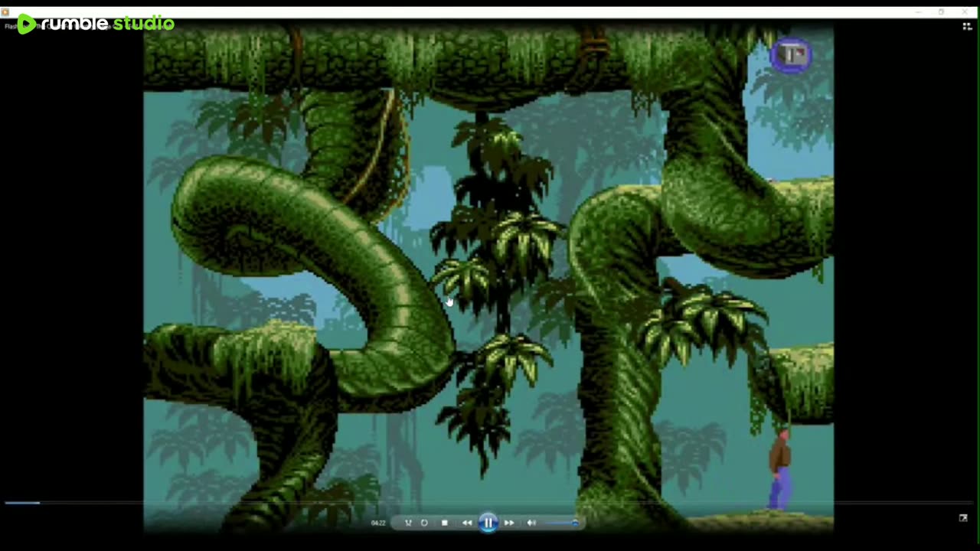Adjust the volume slider

(562, 523)
